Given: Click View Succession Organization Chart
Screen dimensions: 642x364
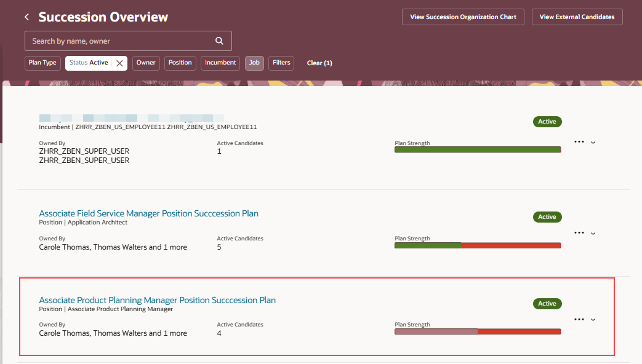Looking at the screenshot, I should [x=463, y=17].
